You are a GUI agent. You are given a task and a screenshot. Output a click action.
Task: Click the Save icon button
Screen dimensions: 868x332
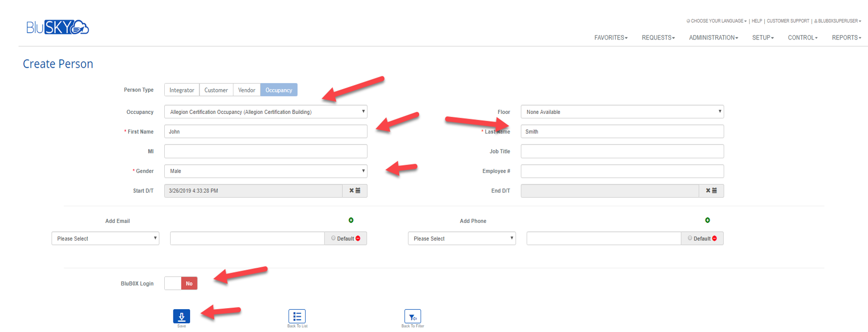pos(181,316)
